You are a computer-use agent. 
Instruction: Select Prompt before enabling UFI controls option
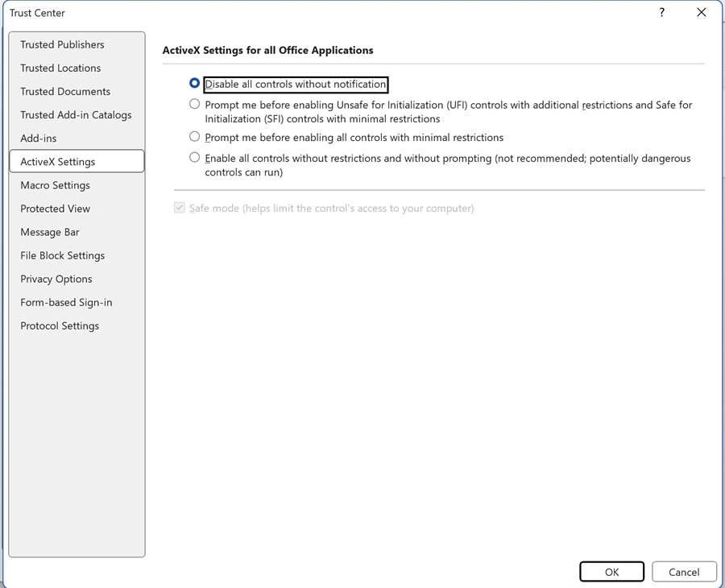coord(194,104)
